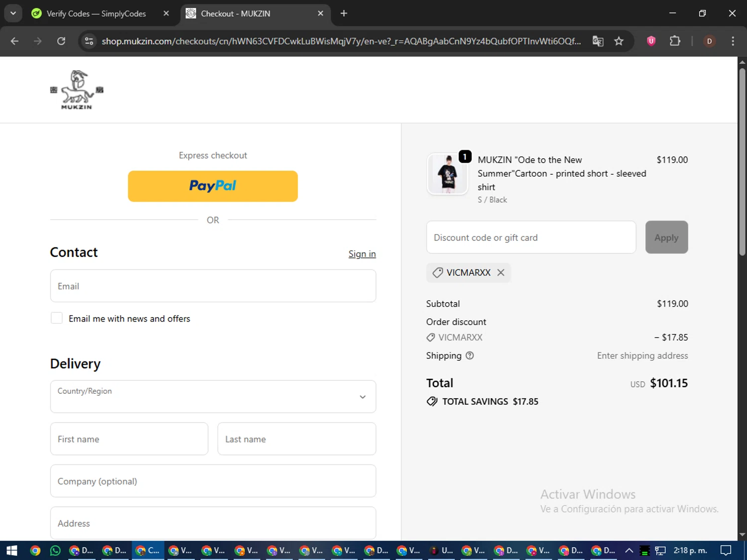Open a new browser tab
The image size is (747, 560).
344,13
